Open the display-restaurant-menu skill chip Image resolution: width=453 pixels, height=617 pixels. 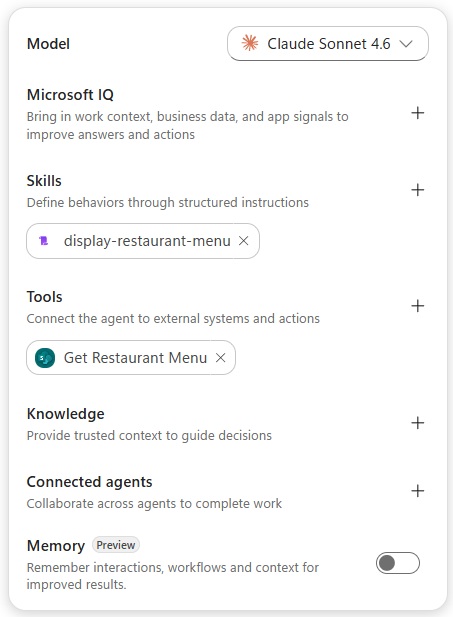143,241
